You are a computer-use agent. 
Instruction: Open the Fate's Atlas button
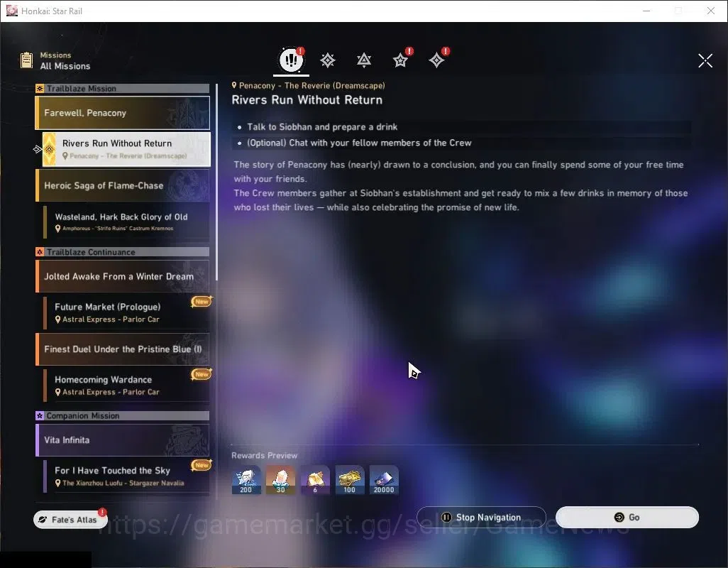tap(70, 519)
